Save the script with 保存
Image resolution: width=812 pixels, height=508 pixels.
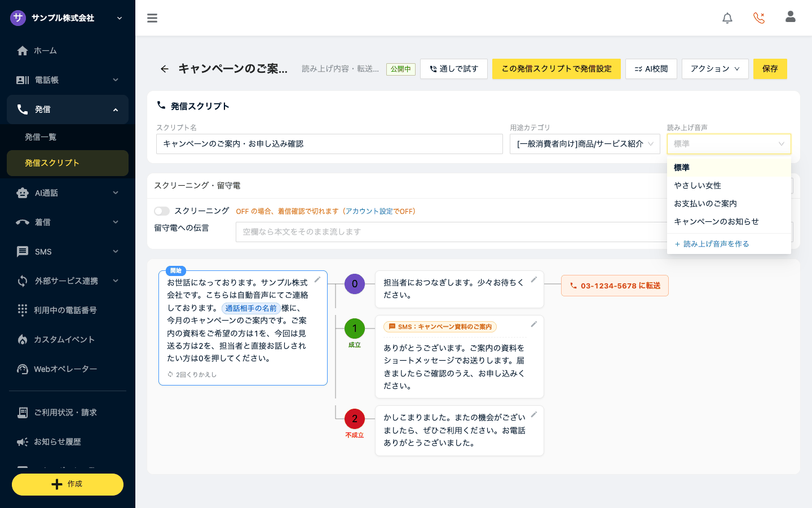(x=770, y=69)
